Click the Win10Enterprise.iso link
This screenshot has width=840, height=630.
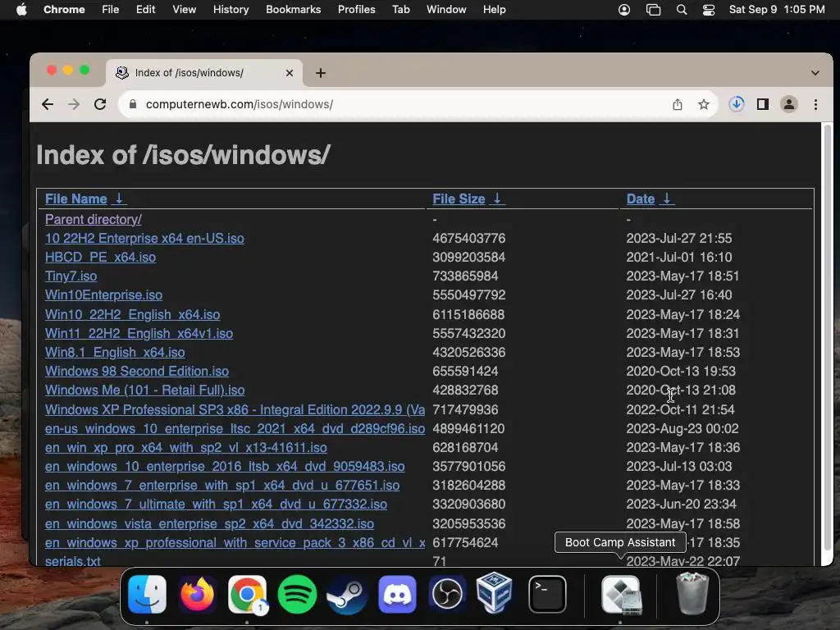pos(103,295)
